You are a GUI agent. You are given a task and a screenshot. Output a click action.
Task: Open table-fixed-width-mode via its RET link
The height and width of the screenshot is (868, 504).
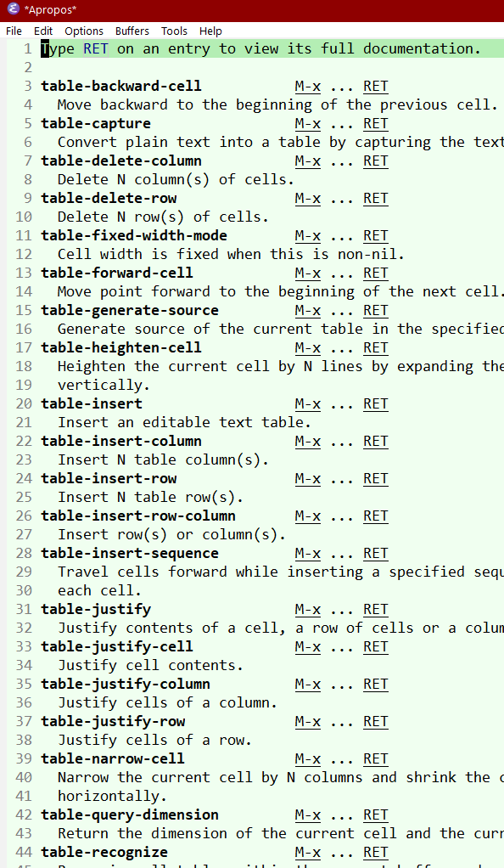pyautogui.click(x=375, y=235)
